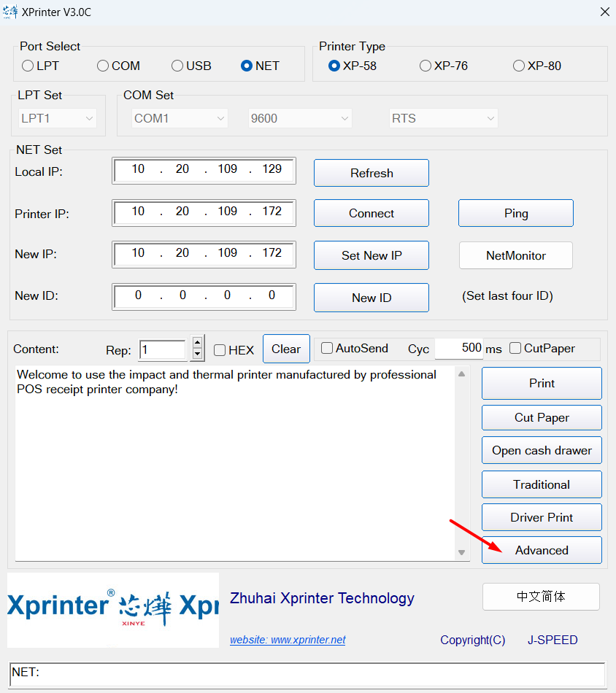616x693 pixels.
Task: Trigger Cut Paper
Action: coord(541,417)
